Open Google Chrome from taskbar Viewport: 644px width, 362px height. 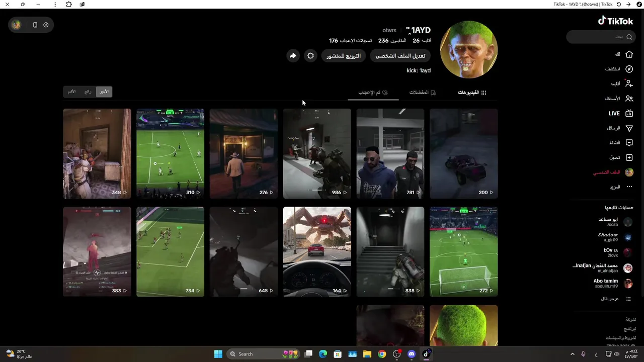382,354
